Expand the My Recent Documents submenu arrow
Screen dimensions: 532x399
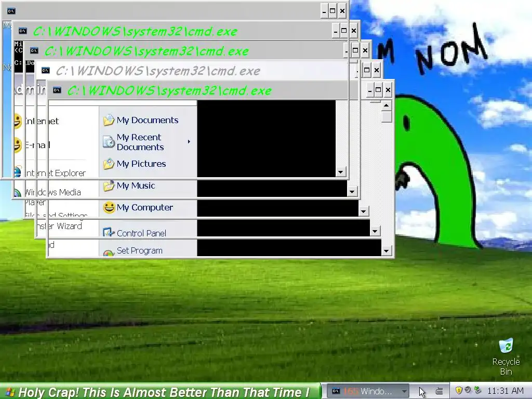(189, 141)
